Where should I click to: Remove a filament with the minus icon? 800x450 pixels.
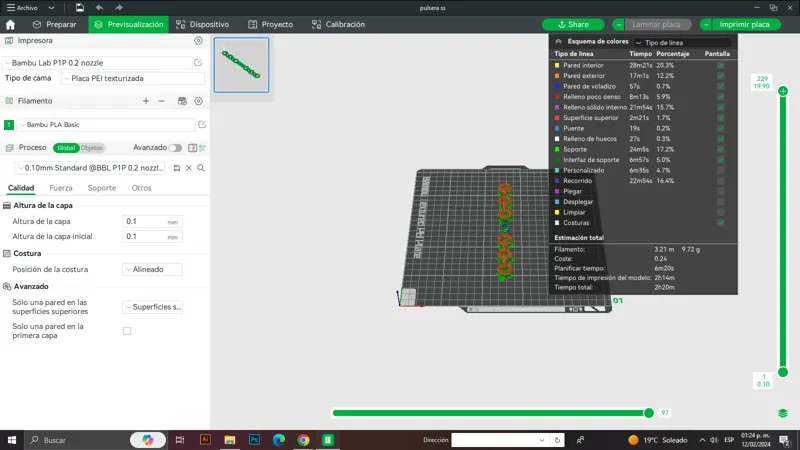[161, 101]
